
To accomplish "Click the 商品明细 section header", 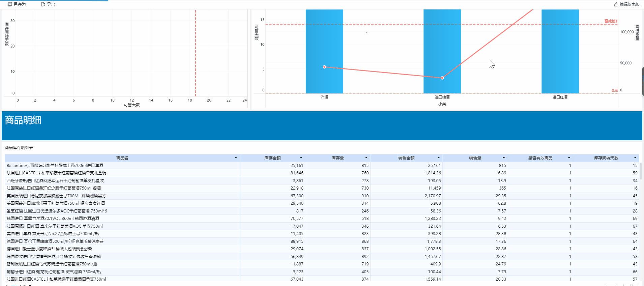I will (x=23, y=120).
